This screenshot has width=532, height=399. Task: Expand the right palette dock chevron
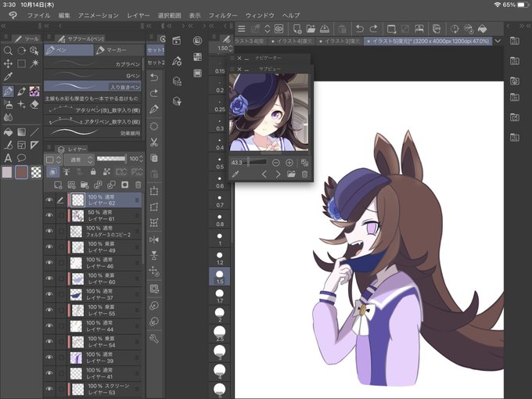[522, 26]
